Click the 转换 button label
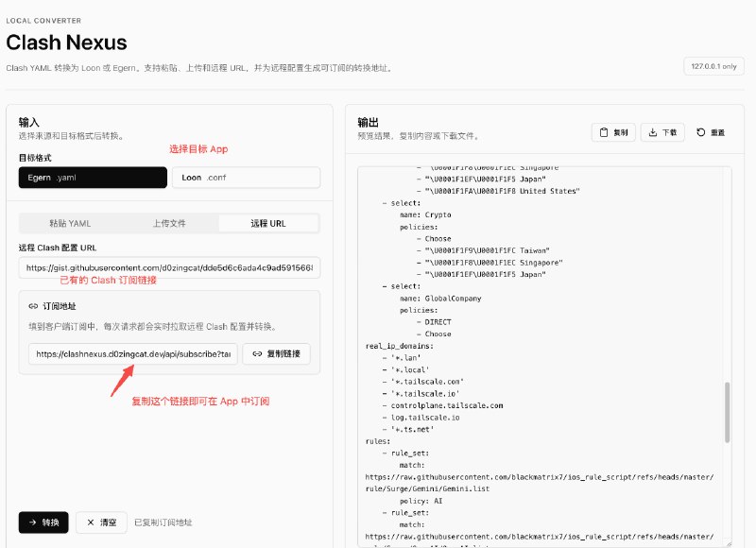Screen dimensions: 756x548 pyautogui.click(x=51, y=522)
